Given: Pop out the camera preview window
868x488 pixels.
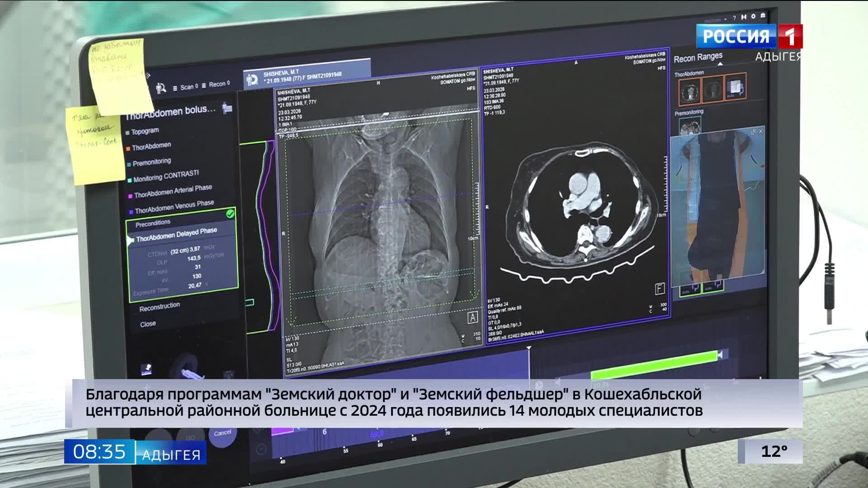Looking at the screenshot, I should 753,131.
